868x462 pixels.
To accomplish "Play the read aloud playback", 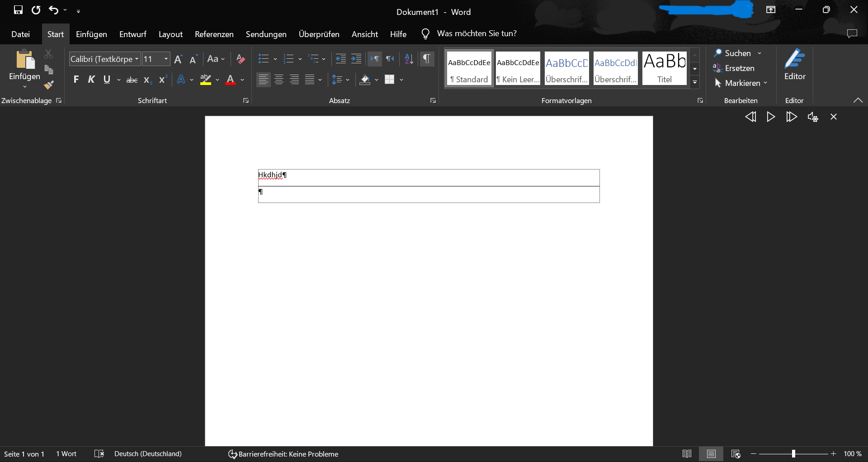I will [771, 117].
